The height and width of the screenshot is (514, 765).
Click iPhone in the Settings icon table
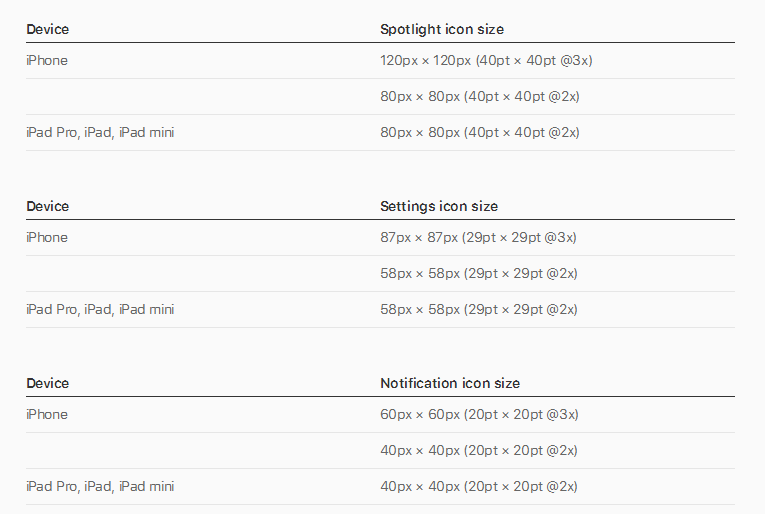[47, 238]
